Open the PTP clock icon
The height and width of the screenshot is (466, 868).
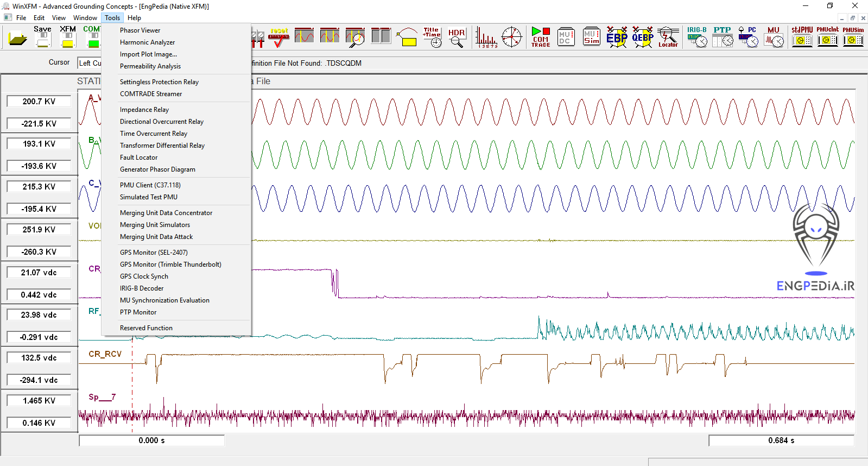point(723,37)
